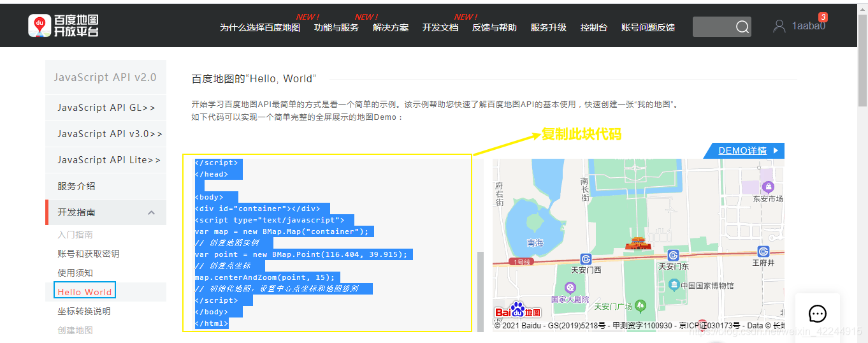868x343 pixels.
Task: Click the Tiananmen landmark icon on map
Action: coord(638,243)
